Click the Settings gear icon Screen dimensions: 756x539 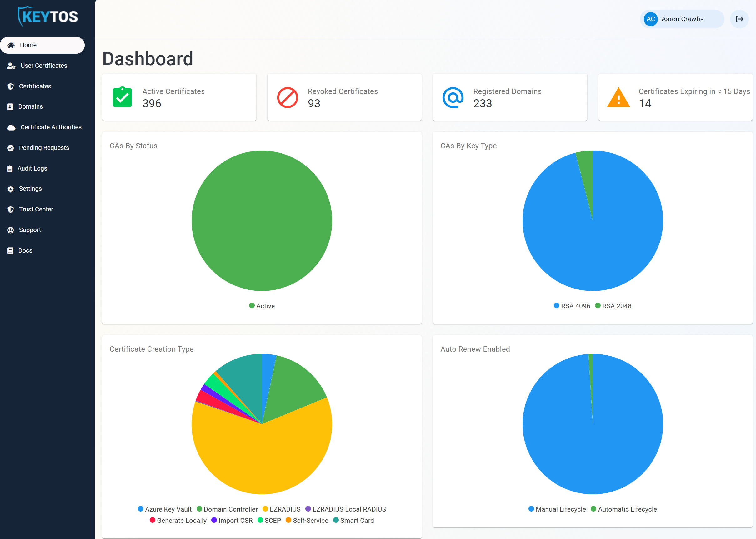point(10,189)
